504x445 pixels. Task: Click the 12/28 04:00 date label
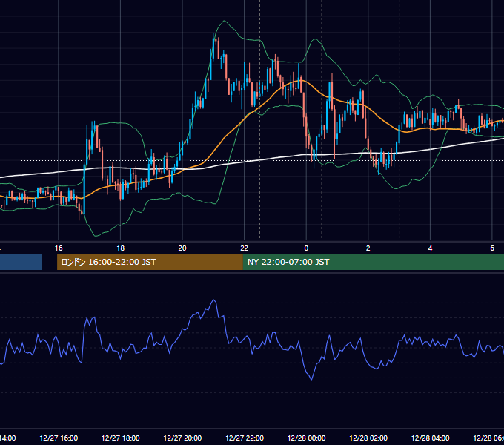click(431, 438)
